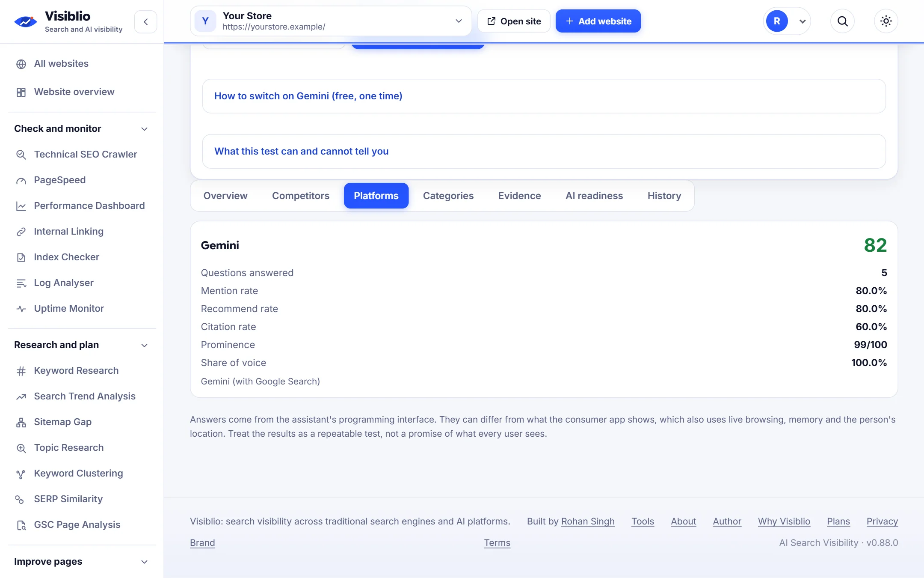
Task: Switch to the Competitors tab
Action: (301, 196)
